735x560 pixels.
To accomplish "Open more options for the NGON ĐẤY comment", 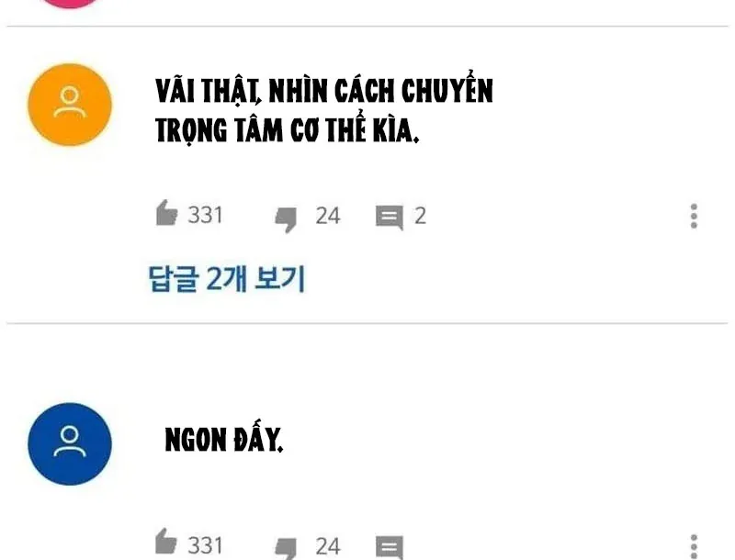I will [x=694, y=546].
